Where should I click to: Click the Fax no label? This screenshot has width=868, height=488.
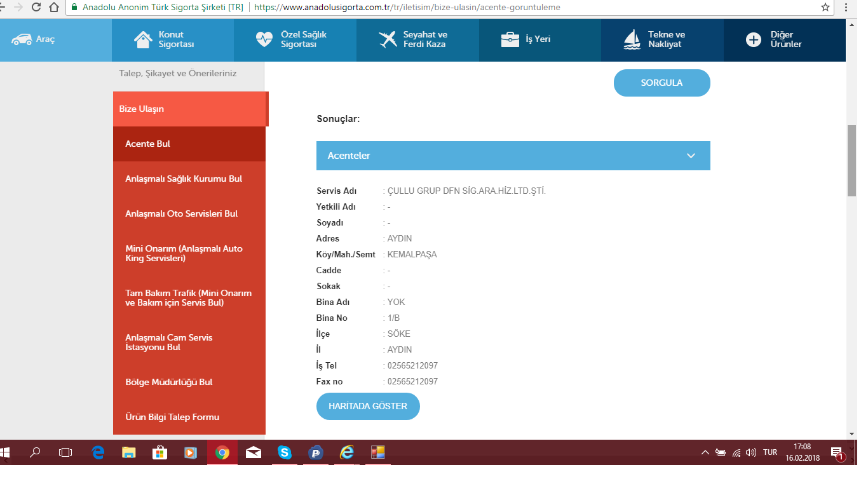point(329,381)
